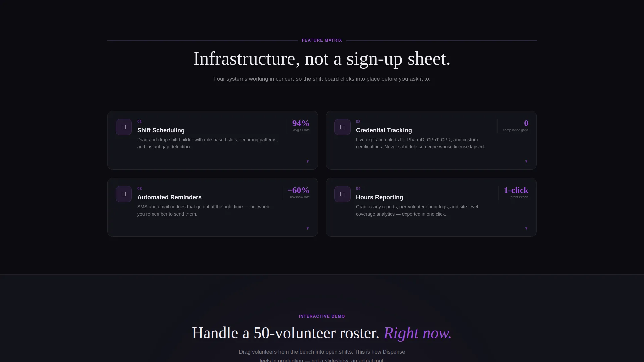The image size is (644, 362).
Task: Click the Credential Tracking card icon
Action: coord(342,127)
